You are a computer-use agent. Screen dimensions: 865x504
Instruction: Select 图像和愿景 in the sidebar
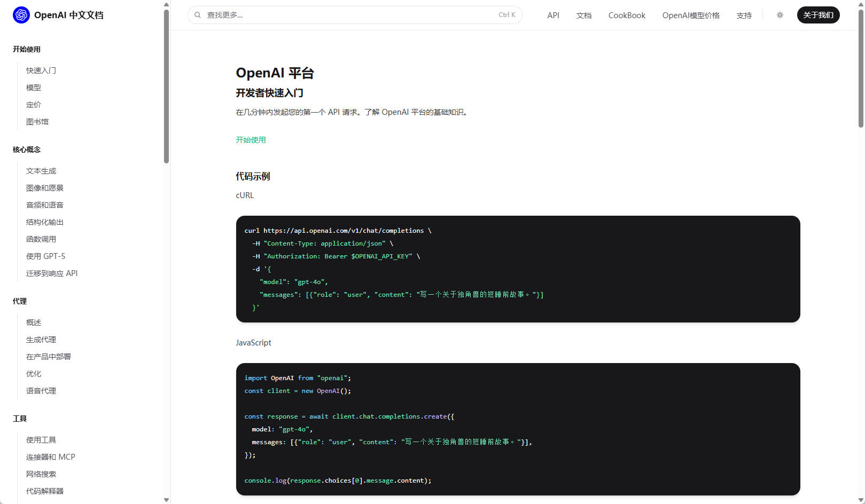pos(45,188)
